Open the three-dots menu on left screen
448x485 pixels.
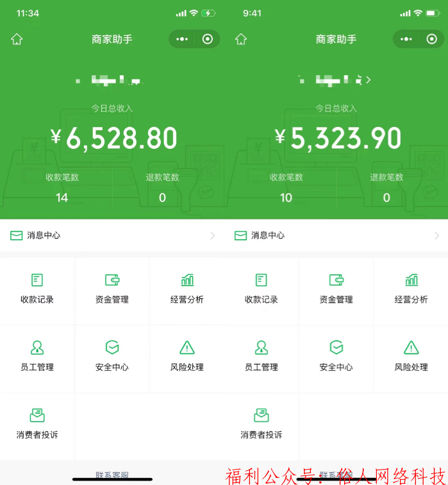(x=182, y=39)
